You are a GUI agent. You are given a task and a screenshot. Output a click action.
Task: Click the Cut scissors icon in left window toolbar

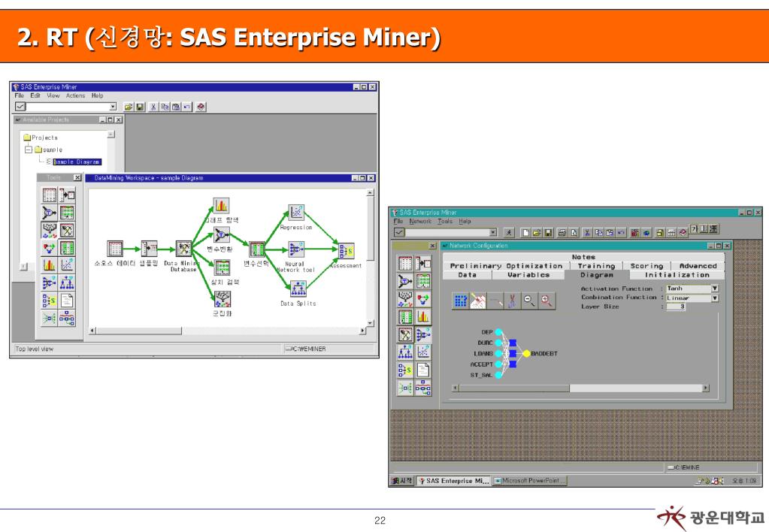153,107
